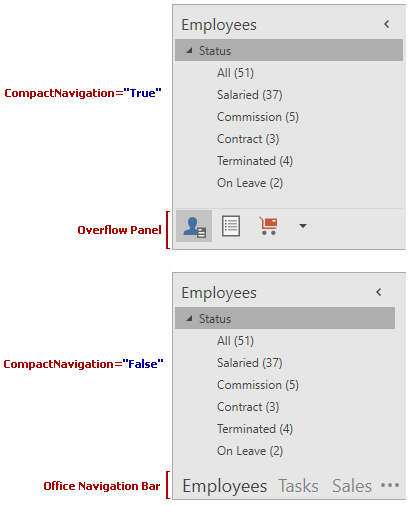The width and height of the screenshot is (413, 506).
Task: Open the Sales shopping cart icon
Action: (x=268, y=226)
